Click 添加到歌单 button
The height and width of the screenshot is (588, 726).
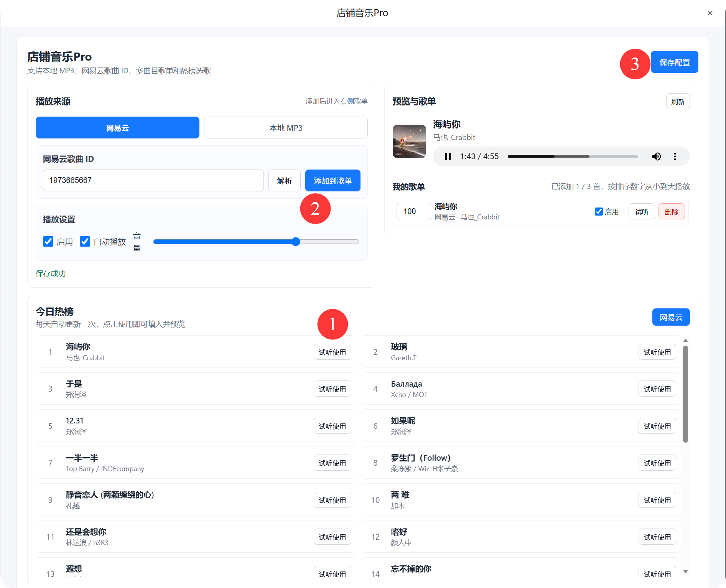[x=333, y=181]
